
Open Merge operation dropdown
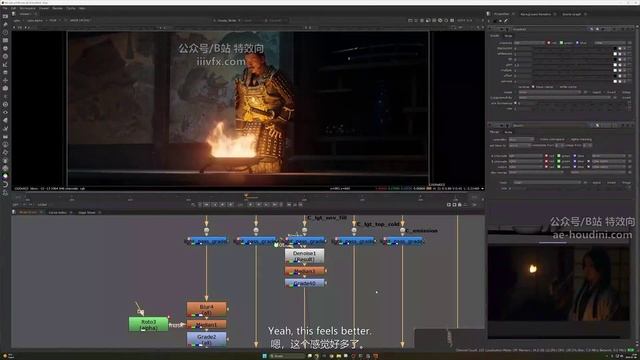coord(521,139)
